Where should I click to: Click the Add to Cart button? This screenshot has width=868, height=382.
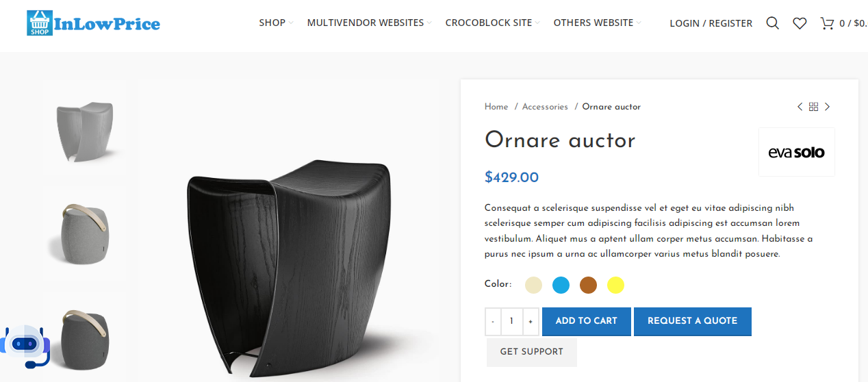pos(586,321)
